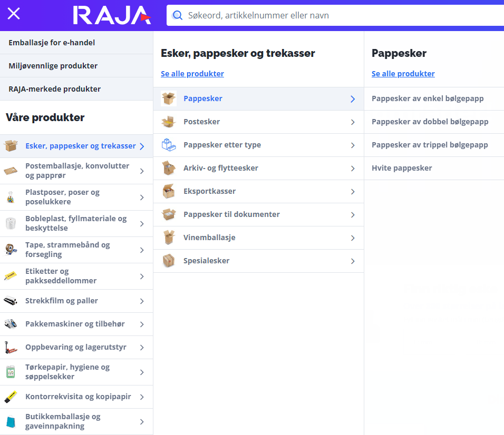Click box icon next to Pappesker
Viewport: 504px width, 435px height.
click(169, 98)
